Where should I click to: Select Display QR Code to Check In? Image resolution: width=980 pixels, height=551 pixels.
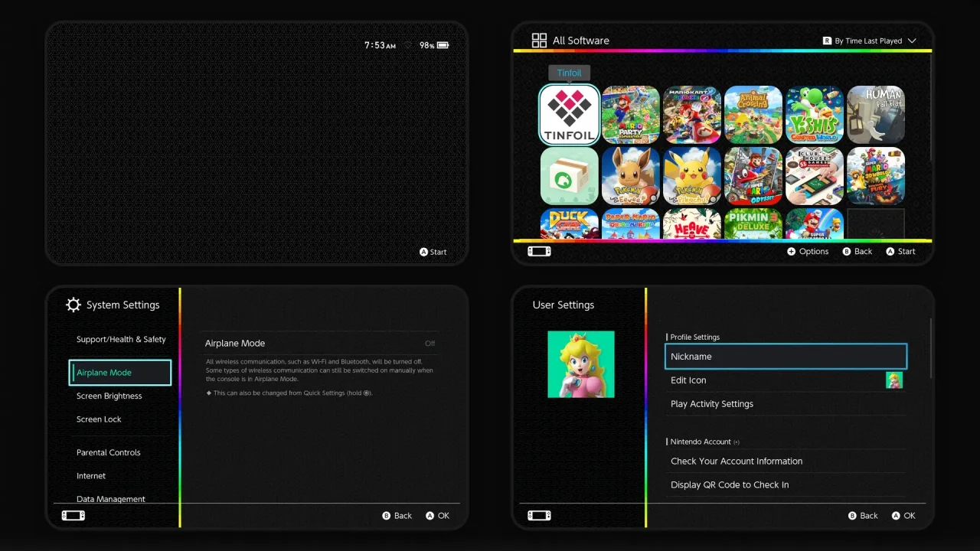pos(786,484)
